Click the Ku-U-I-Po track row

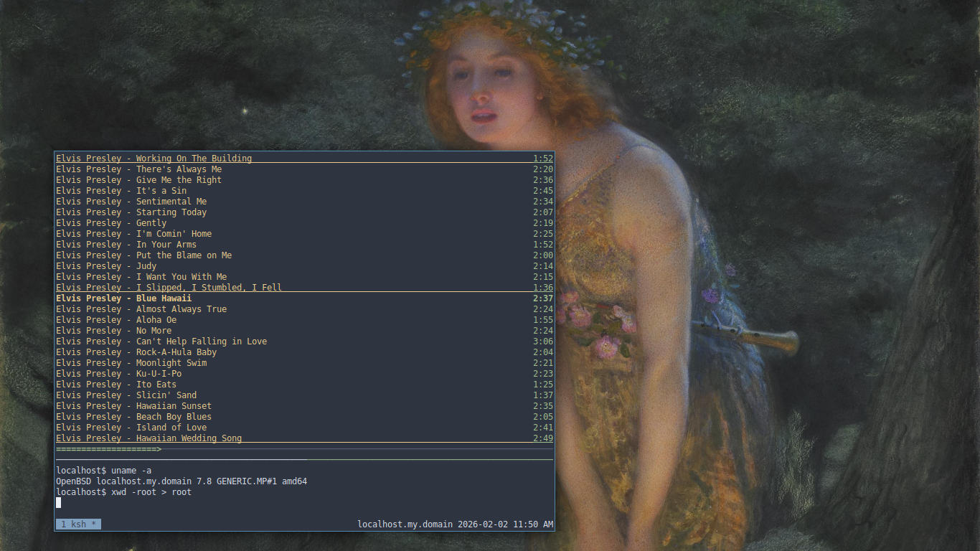click(118, 374)
